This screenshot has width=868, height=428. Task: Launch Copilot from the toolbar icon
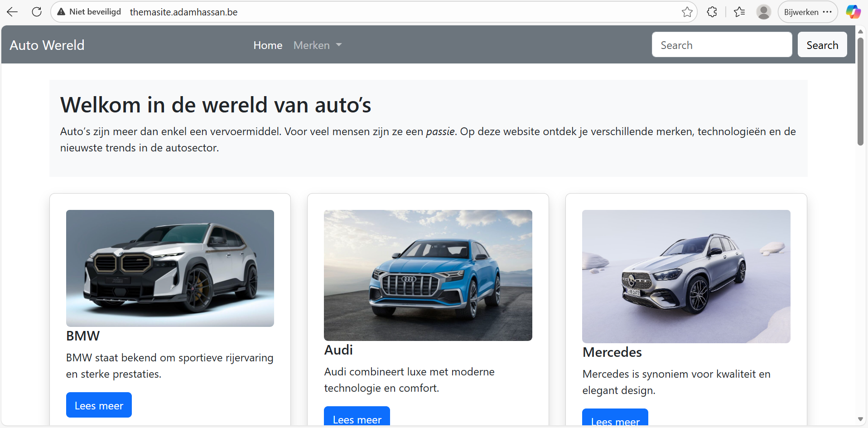pyautogui.click(x=853, y=12)
